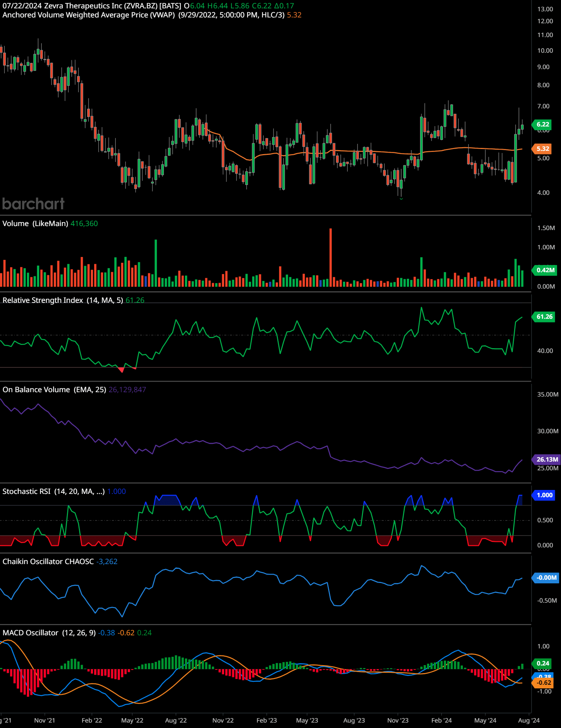Screen dimensions: 561x728
Task: Click the May '24 date axis label
Action: [x=485, y=720]
